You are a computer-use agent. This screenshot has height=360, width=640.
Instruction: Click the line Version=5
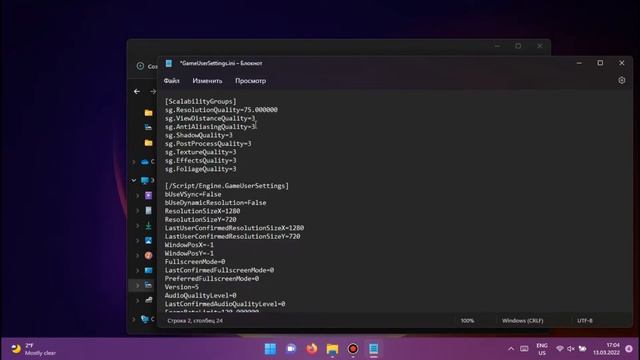point(182,287)
